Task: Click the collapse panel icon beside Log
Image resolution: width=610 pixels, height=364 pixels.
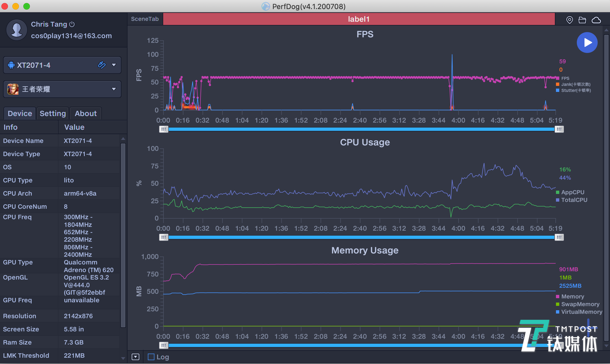Action: [x=135, y=357]
